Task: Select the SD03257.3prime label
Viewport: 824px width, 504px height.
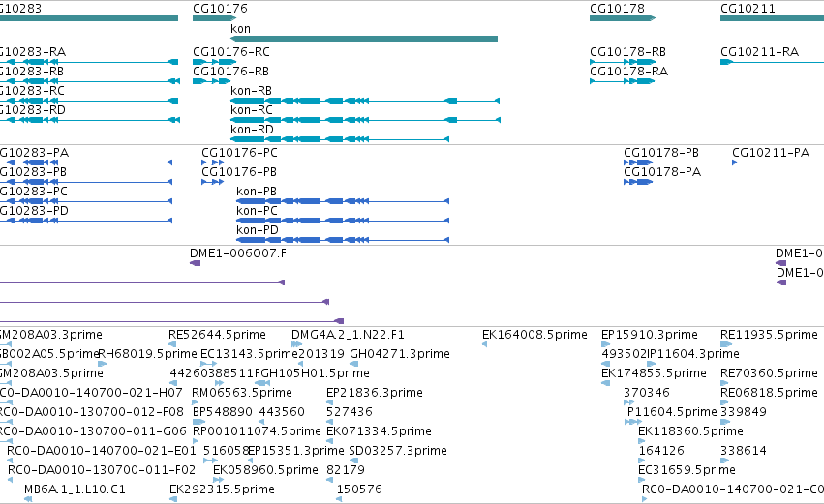Action: pyautogui.click(x=398, y=452)
